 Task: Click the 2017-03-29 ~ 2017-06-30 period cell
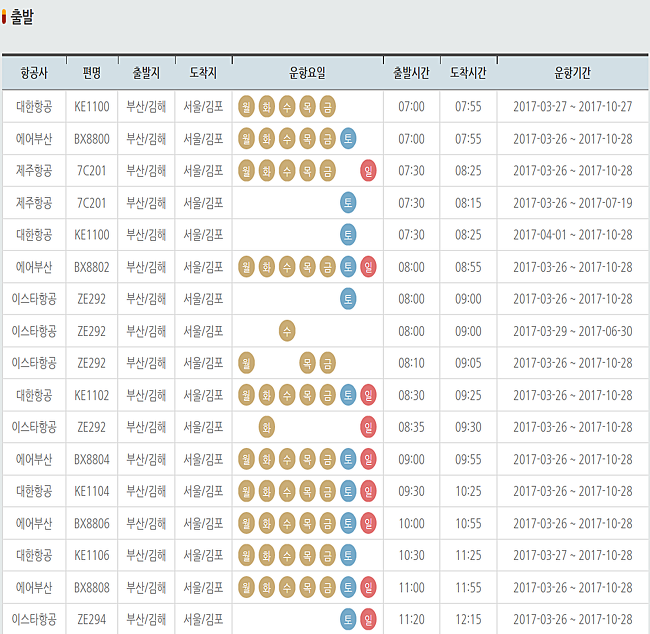coord(572,331)
